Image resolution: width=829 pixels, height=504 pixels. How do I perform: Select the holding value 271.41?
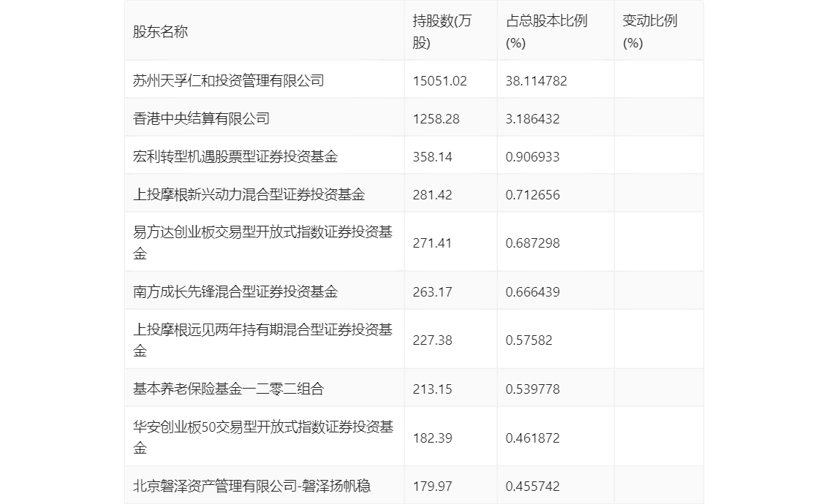coord(433,243)
